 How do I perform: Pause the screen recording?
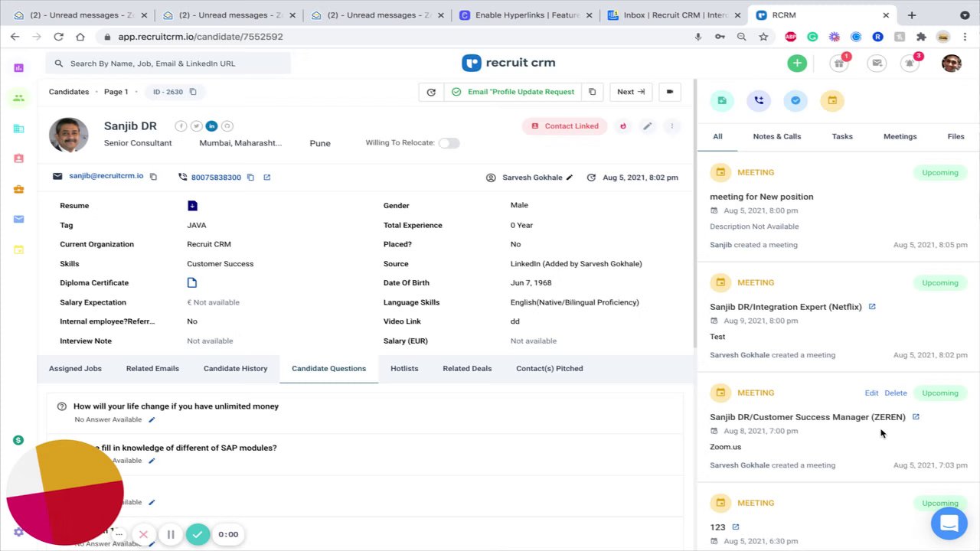click(x=171, y=534)
